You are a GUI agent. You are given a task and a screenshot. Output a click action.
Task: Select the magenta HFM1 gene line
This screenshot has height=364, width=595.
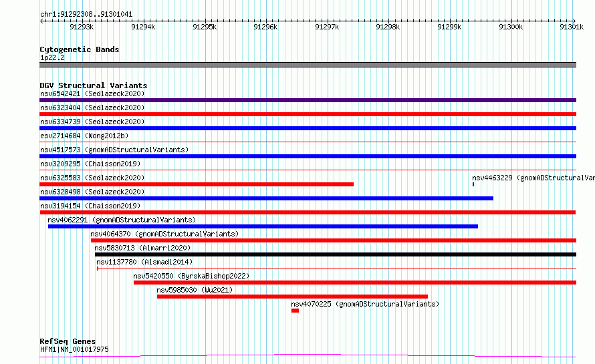[x=308, y=356]
